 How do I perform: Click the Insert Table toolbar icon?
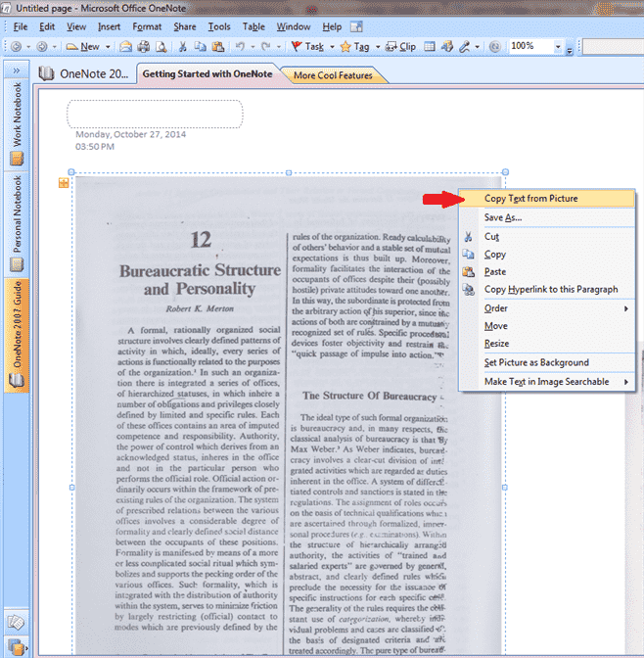click(430, 46)
